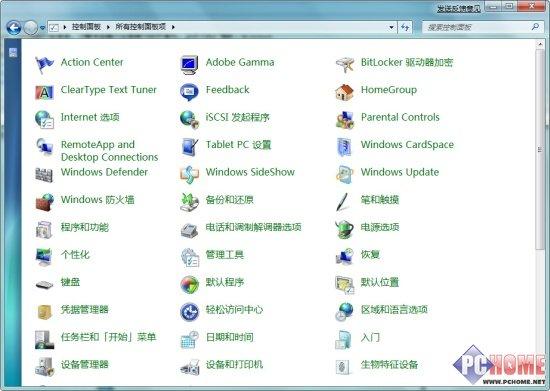550x391 pixels.
Task: Click the 轻松访问中心 ease of access icon
Action: pos(189,312)
